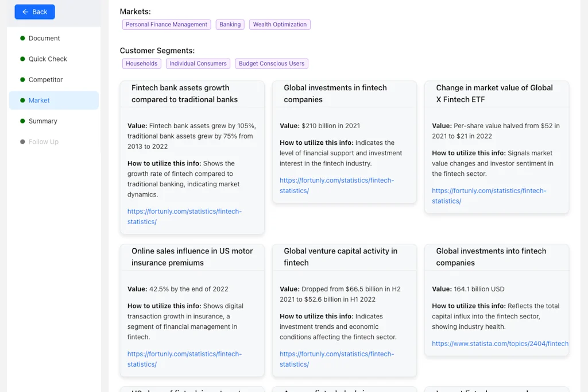Image resolution: width=588 pixels, height=392 pixels.
Task: Click the Individual Consumers tag
Action: [198, 64]
